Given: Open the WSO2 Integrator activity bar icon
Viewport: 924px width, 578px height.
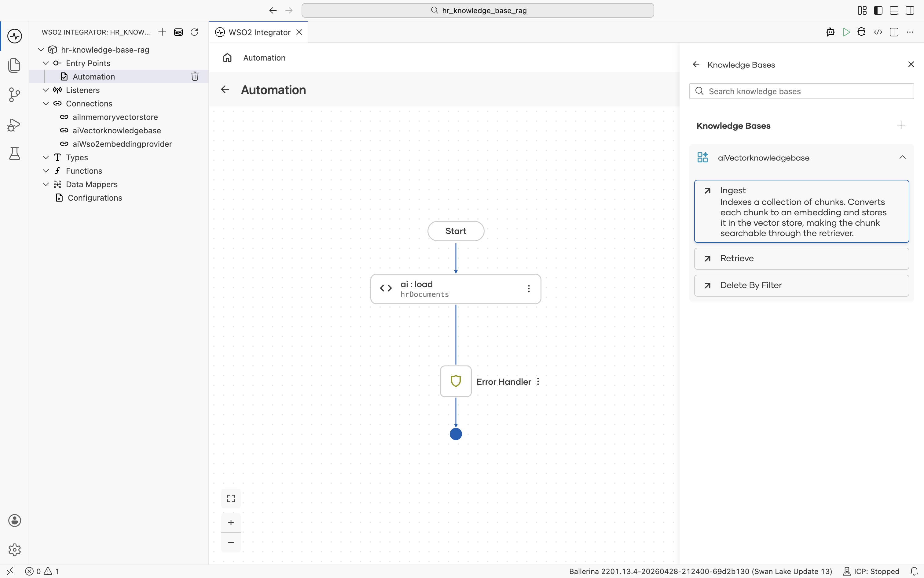Looking at the screenshot, I should tap(14, 36).
